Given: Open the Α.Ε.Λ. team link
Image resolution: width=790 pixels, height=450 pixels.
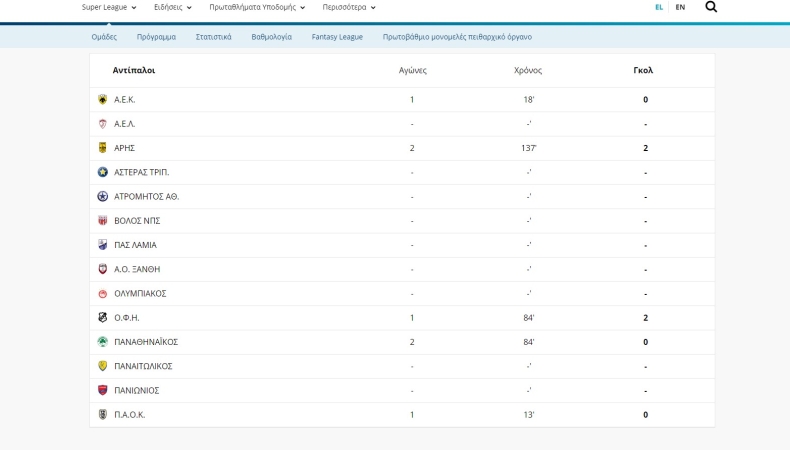Looking at the screenshot, I should click(124, 124).
